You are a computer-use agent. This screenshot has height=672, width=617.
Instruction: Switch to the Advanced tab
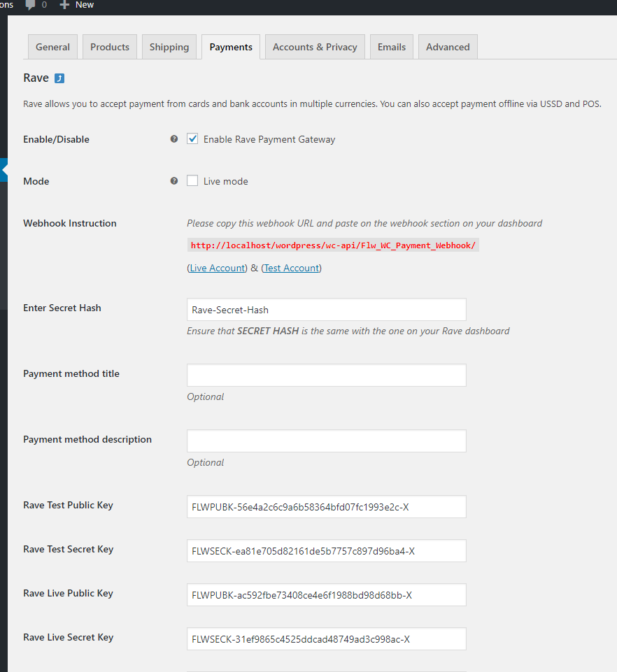point(448,47)
